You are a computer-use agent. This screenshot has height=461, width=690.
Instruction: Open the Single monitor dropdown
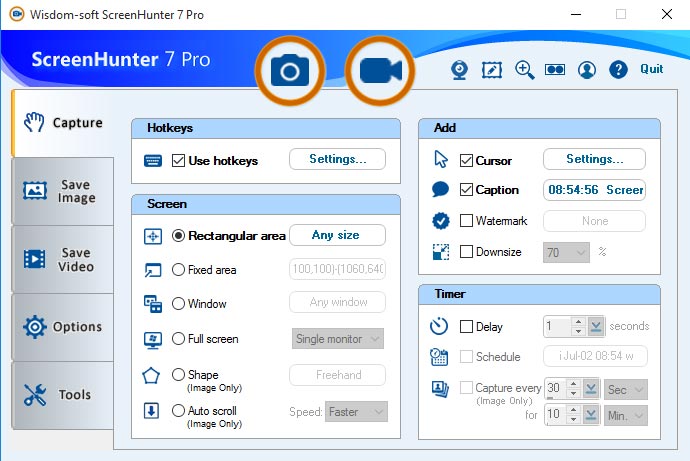pyautogui.click(x=338, y=339)
